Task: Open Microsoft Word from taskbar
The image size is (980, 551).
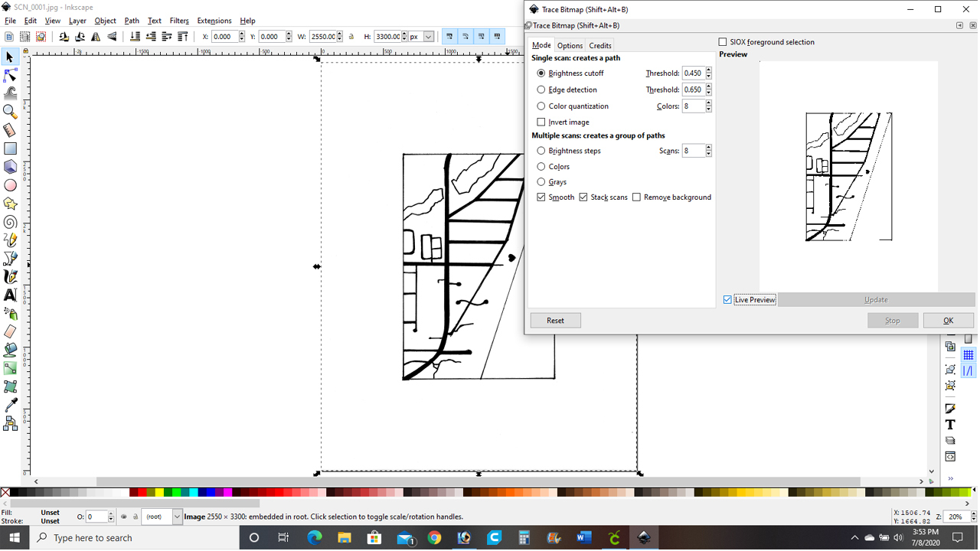Action: pyautogui.click(x=584, y=538)
